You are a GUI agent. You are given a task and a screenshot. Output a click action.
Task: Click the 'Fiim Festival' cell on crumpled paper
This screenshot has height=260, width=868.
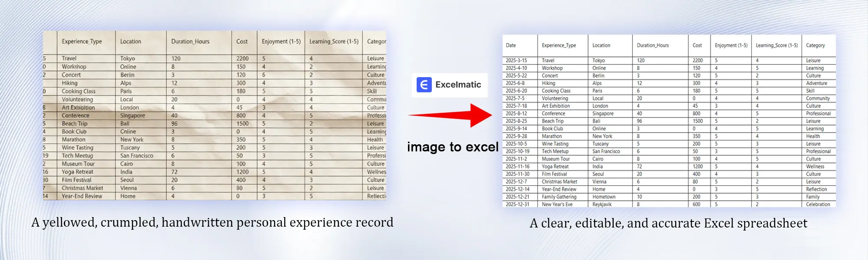coord(76,180)
